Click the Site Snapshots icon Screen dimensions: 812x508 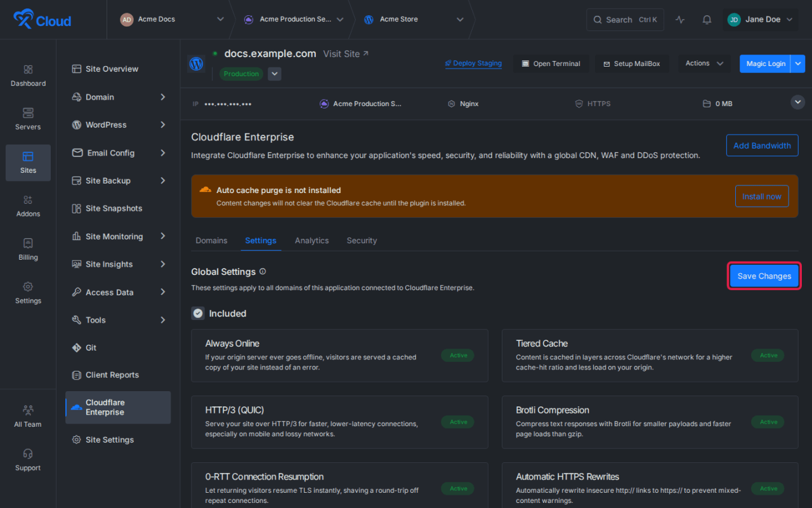click(x=76, y=208)
